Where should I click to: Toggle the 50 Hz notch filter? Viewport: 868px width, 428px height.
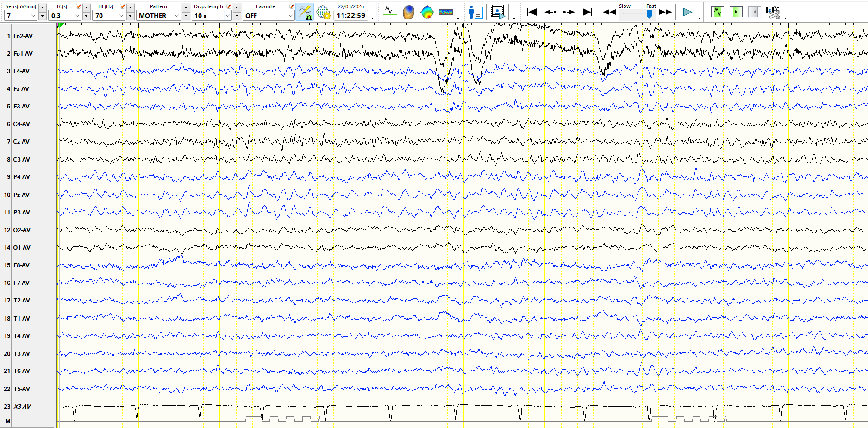pyautogui.click(x=305, y=12)
